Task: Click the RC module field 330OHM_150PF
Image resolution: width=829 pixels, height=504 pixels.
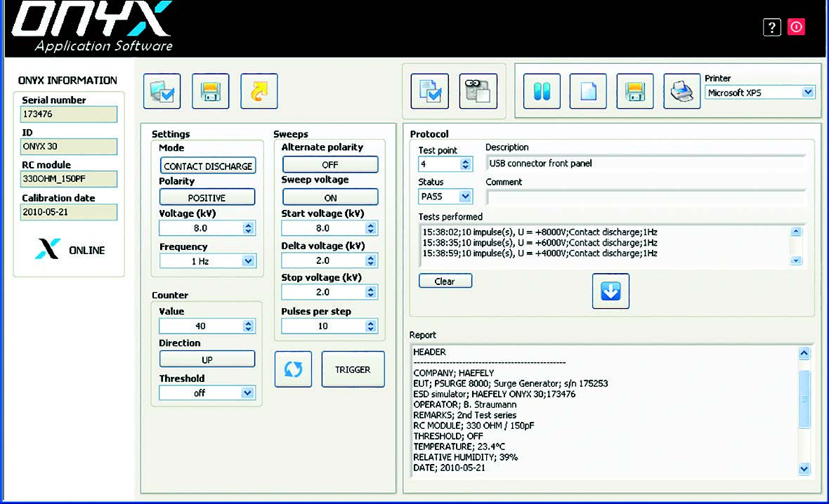Action: coord(69,178)
